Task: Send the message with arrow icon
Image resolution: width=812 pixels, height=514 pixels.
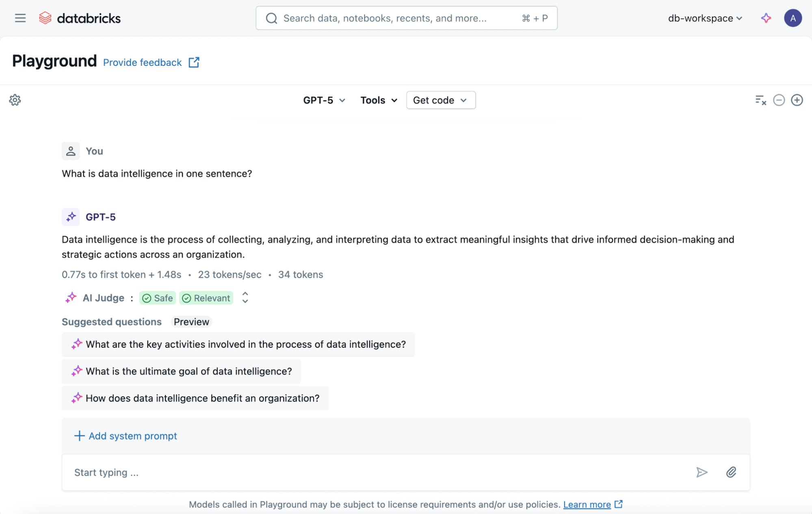Action: pyautogui.click(x=702, y=472)
